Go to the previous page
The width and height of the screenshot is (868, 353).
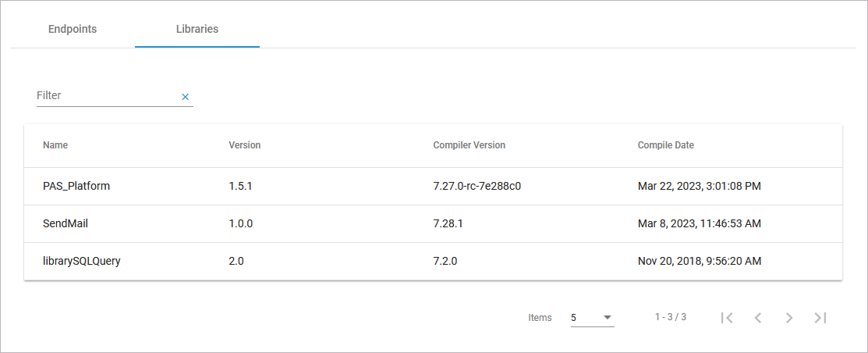[x=758, y=318]
